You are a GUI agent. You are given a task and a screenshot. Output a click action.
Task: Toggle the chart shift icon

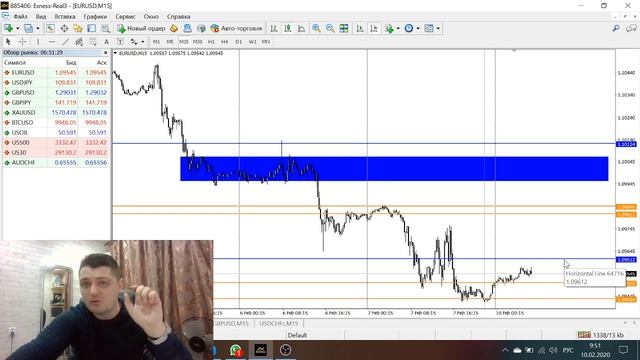click(x=373, y=28)
